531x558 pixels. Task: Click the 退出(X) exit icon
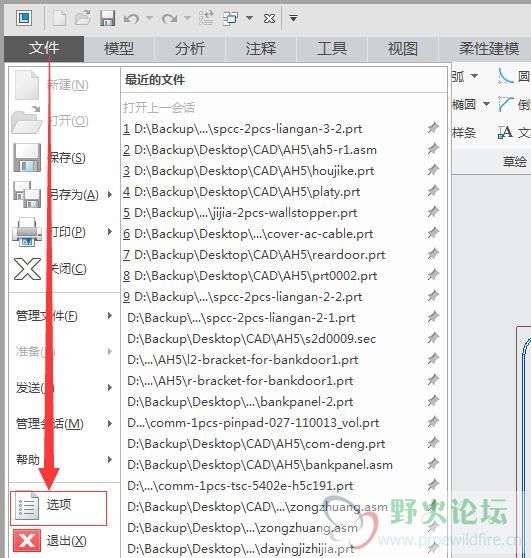(27, 541)
